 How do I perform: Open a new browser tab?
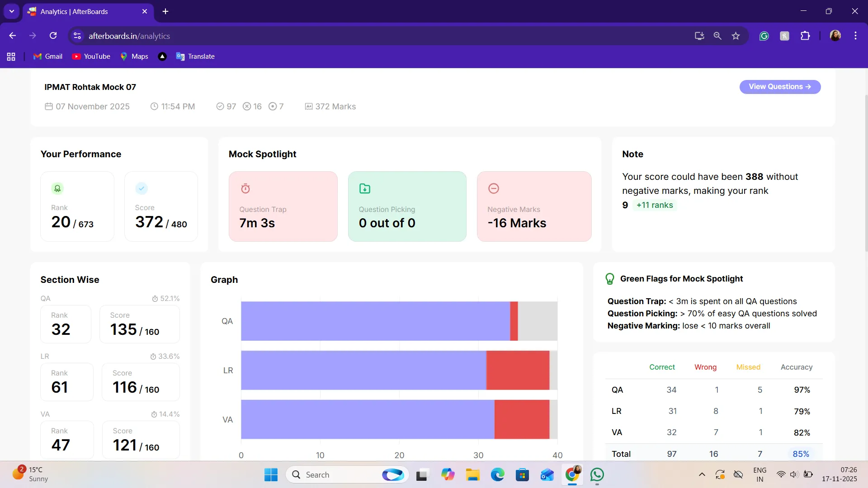pyautogui.click(x=165, y=11)
